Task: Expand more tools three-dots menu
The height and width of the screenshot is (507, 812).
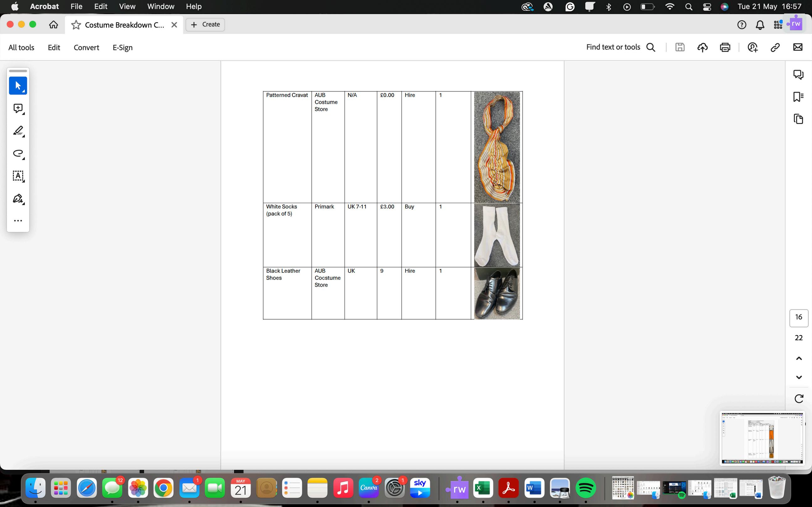Action: (x=18, y=221)
